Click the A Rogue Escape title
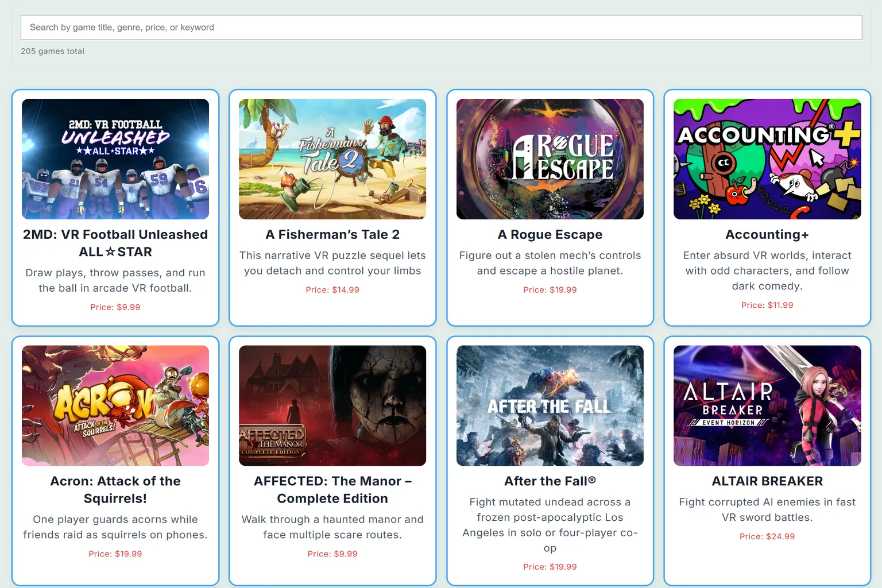The image size is (882, 588). point(550,234)
